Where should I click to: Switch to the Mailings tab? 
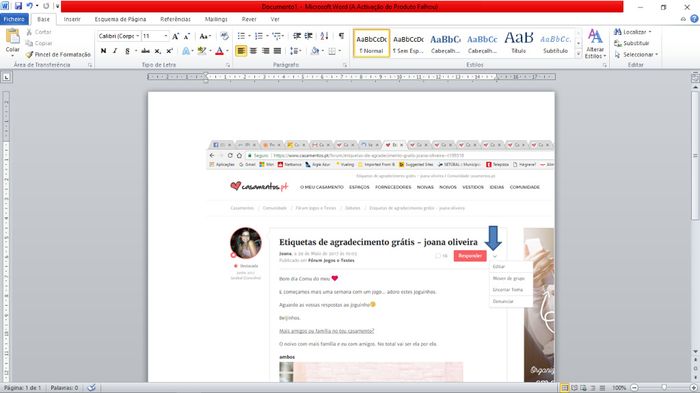tap(216, 19)
